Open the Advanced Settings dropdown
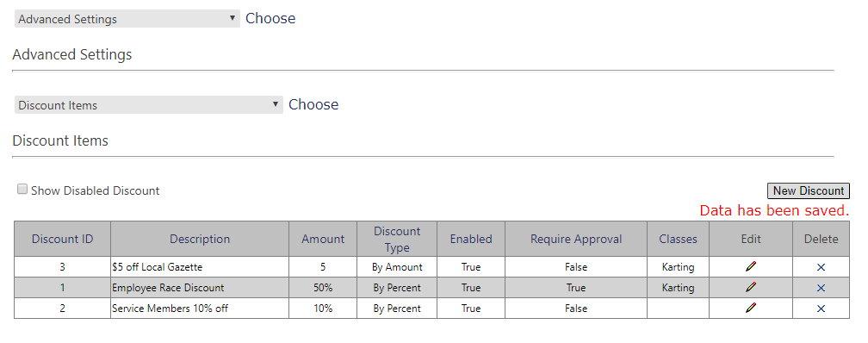This screenshot has height=343, width=868. [127, 19]
